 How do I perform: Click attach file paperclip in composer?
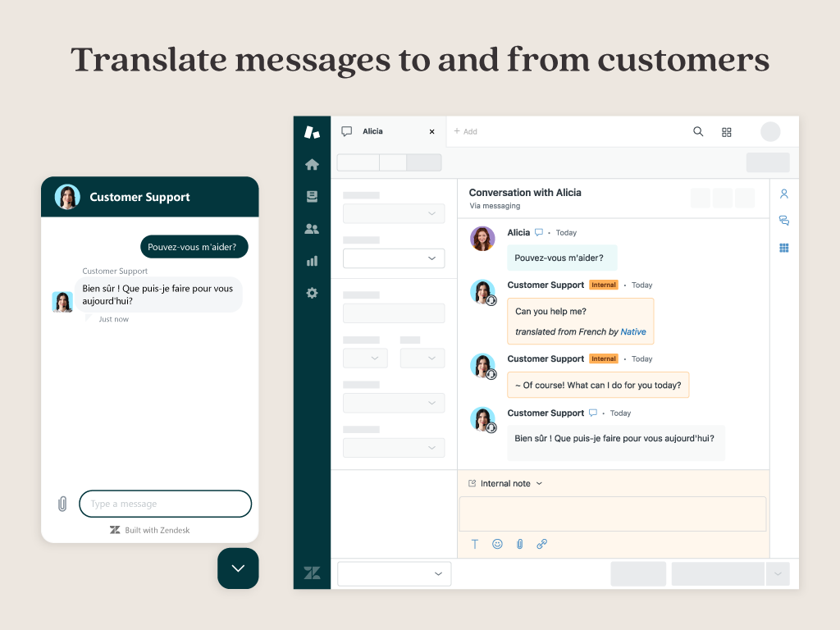tap(519, 544)
